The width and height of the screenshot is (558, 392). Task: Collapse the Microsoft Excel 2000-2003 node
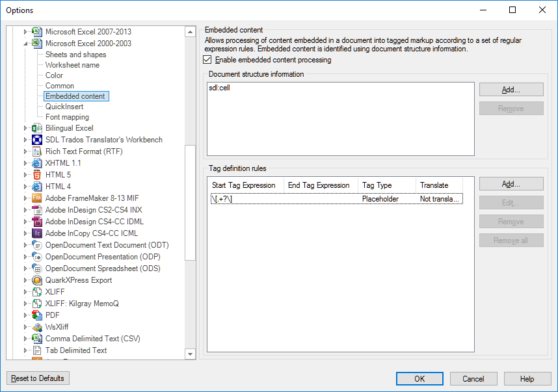[x=25, y=44]
